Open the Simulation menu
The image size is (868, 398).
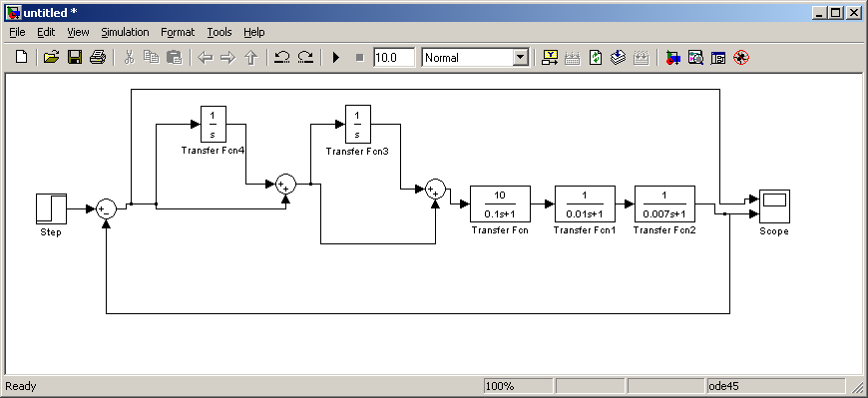(x=125, y=32)
